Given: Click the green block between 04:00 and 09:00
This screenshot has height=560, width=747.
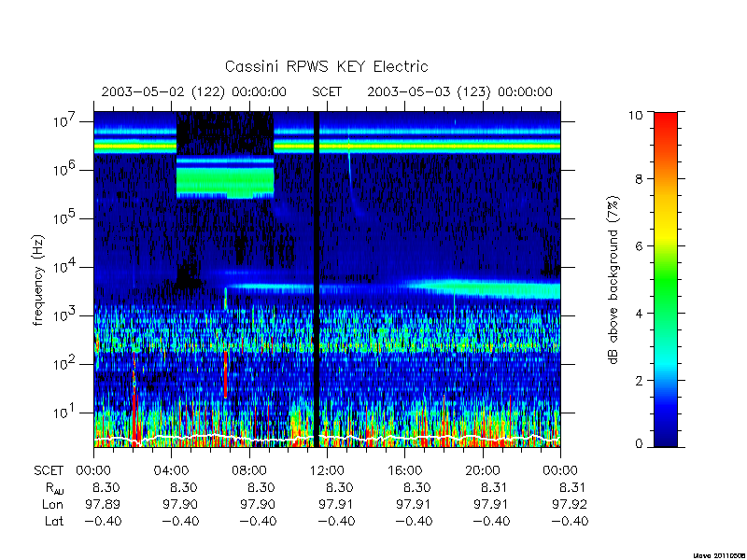Looking at the screenshot, I should coord(225,181).
